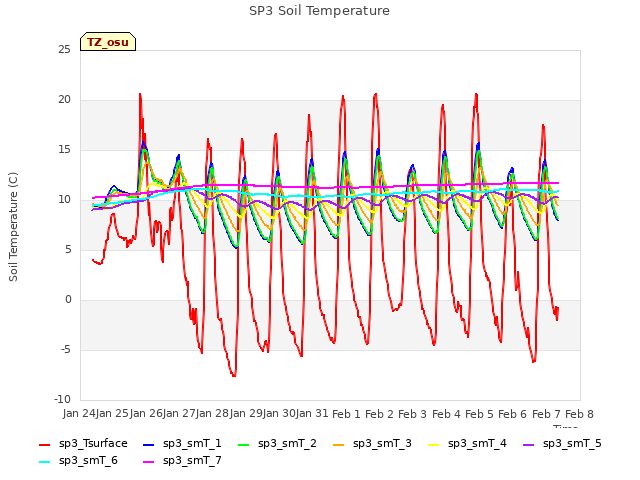Click the Jan 24 x-axis tick label
Viewport: 640px width, 480px height.
(x=79, y=414)
